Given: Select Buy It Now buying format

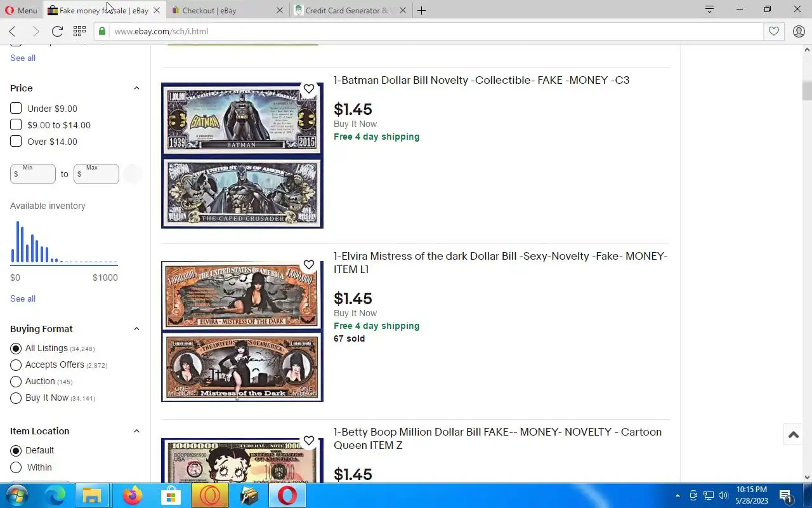Looking at the screenshot, I should pyautogui.click(x=16, y=398).
